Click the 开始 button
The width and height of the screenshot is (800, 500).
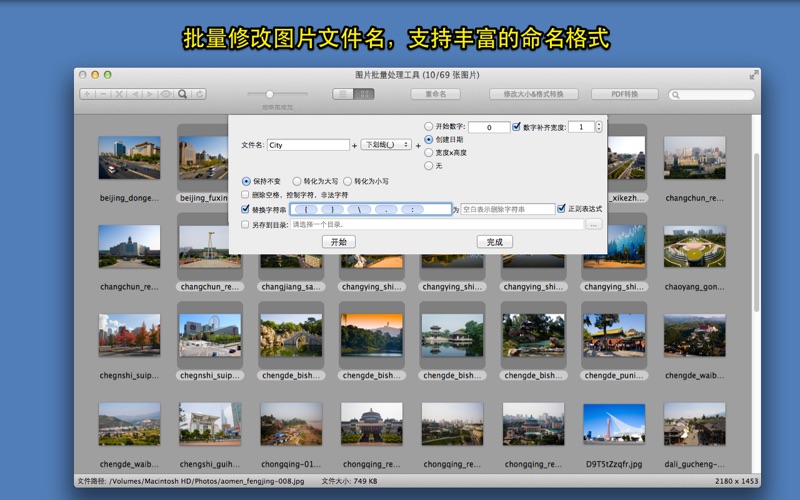coord(338,242)
